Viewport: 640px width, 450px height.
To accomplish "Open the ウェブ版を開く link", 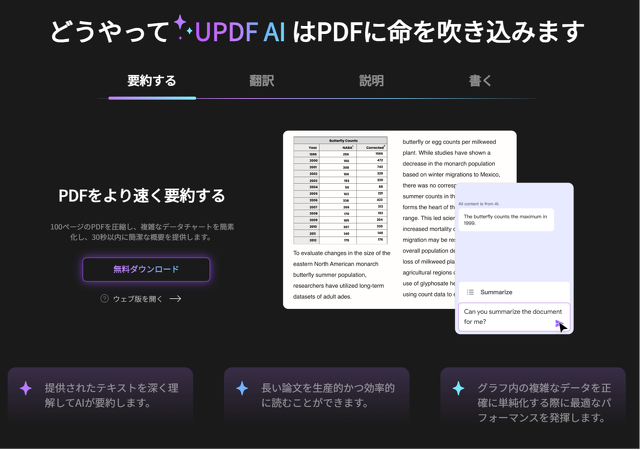I will 138,299.
